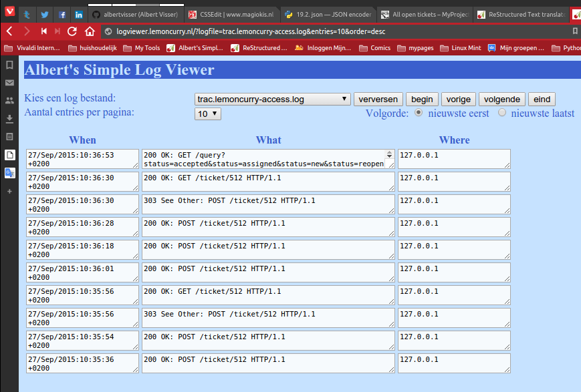Click the When field 27/Sep/2015:10:35:54
This screenshot has width=581, height=392.
pos(83,341)
